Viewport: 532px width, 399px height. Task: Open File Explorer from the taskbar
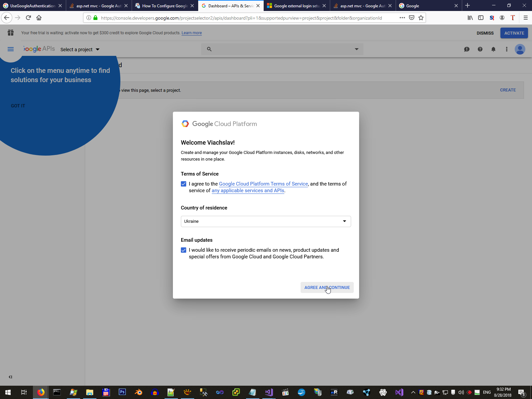90,392
